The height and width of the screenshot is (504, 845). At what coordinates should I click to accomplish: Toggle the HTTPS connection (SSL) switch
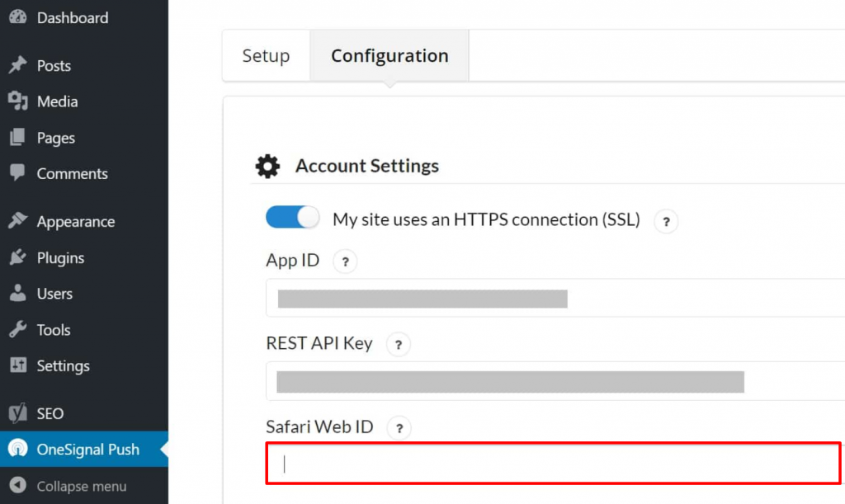pos(293,217)
